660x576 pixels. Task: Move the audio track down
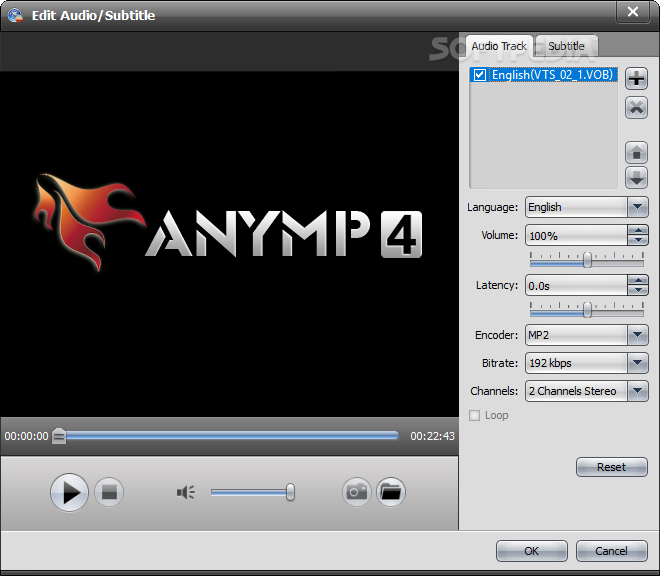(636, 177)
